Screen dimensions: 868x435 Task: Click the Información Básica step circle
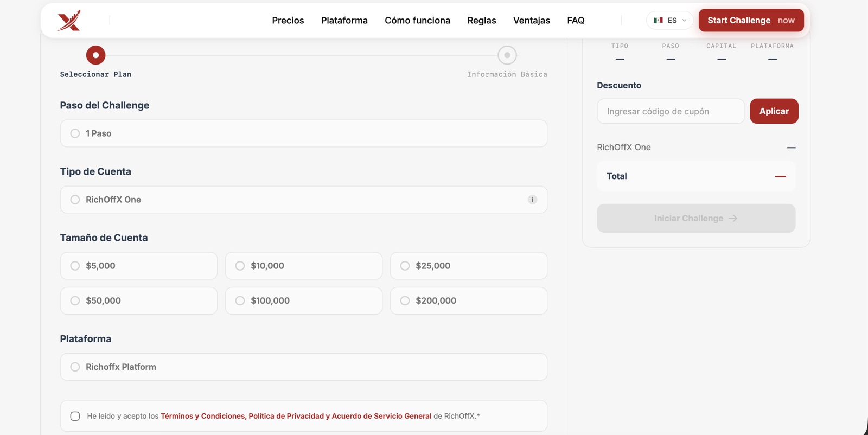[507, 55]
